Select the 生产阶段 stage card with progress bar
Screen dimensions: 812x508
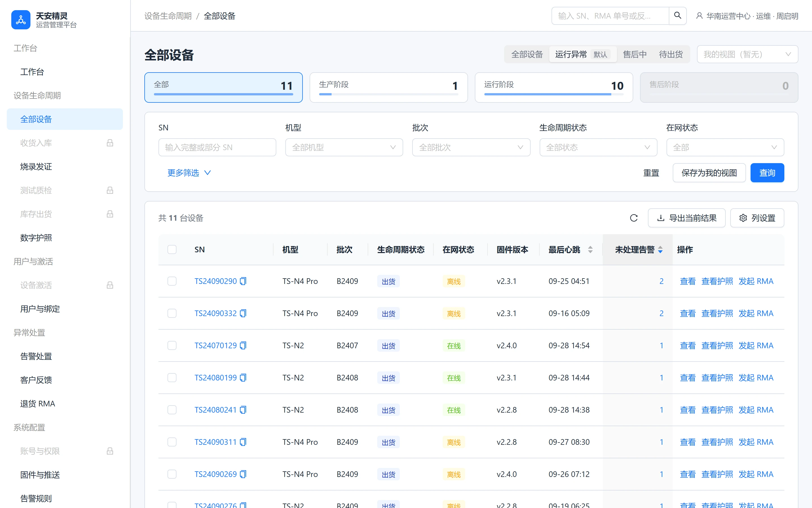389,87
